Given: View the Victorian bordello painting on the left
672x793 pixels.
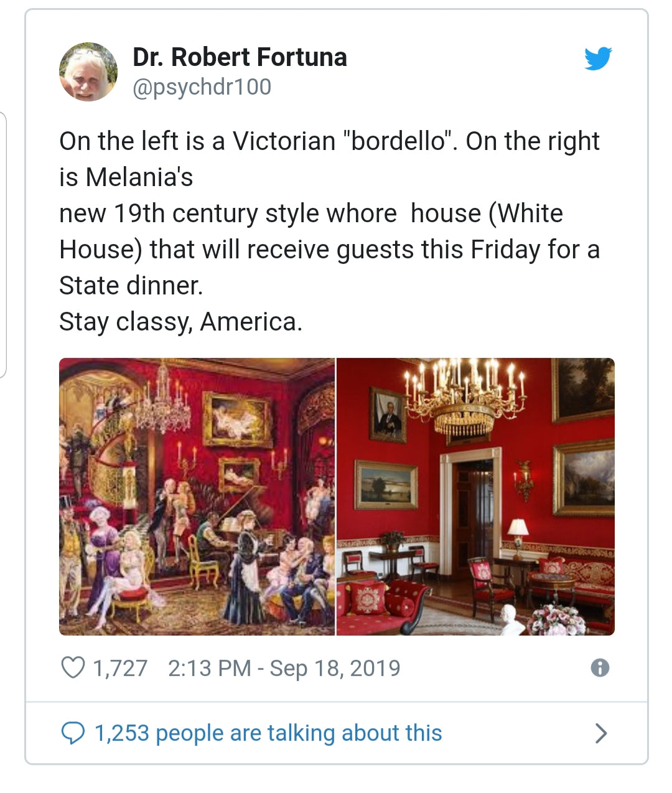Looking at the screenshot, I should click(x=197, y=496).
